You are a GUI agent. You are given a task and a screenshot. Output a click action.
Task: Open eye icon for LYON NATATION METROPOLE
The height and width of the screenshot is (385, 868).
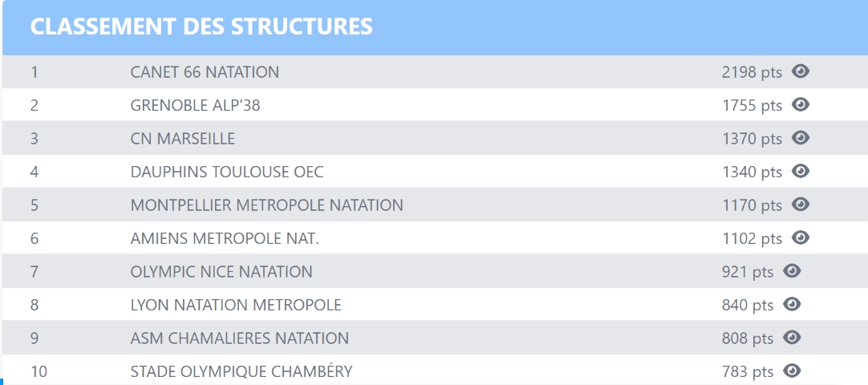point(792,304)
